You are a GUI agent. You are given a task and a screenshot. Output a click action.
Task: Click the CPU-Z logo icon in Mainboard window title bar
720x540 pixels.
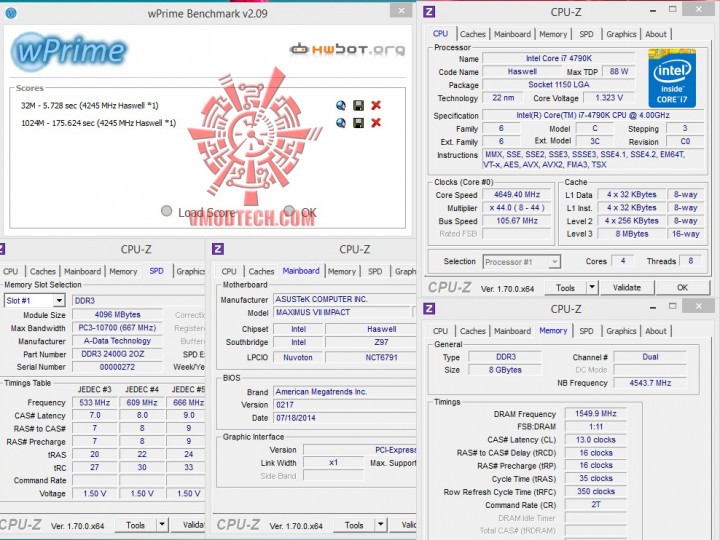[x=218, y=249]
